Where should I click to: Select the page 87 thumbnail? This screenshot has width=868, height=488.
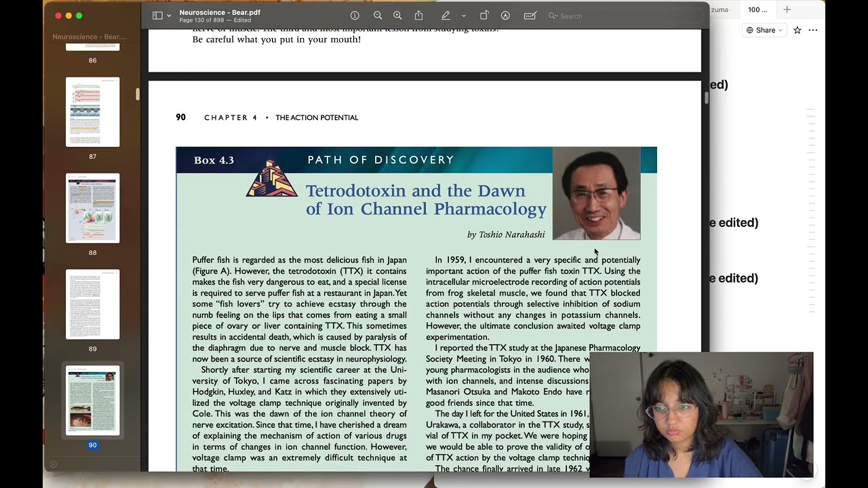point(93,112)
